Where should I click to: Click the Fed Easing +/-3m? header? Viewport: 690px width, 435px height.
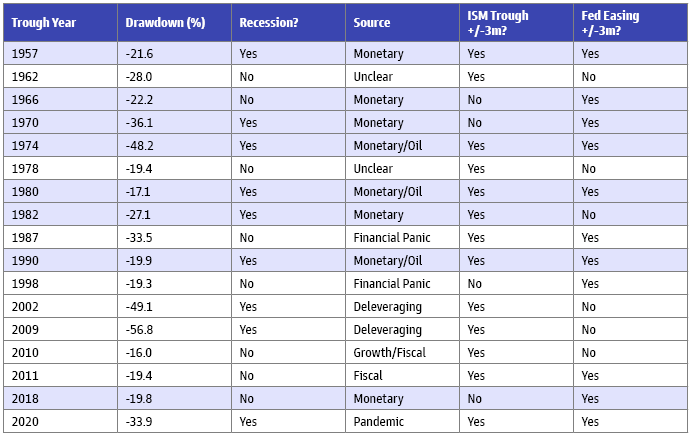click(x=613, y=22)
